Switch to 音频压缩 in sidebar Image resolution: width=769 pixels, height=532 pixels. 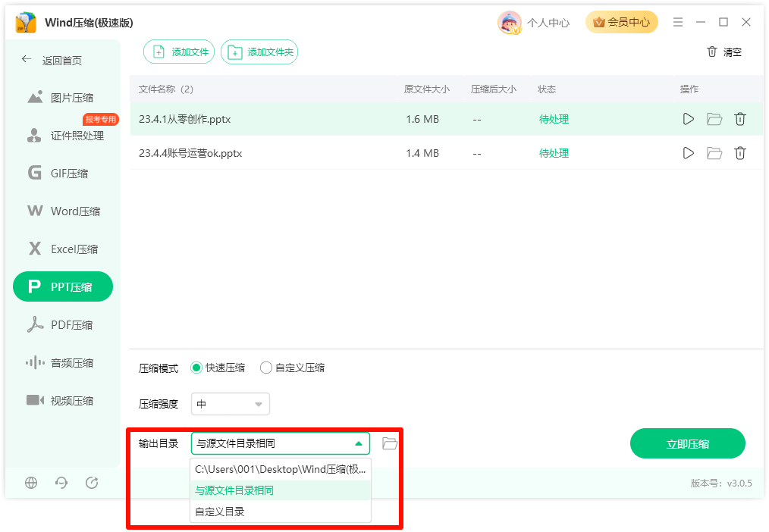[60, 363]
